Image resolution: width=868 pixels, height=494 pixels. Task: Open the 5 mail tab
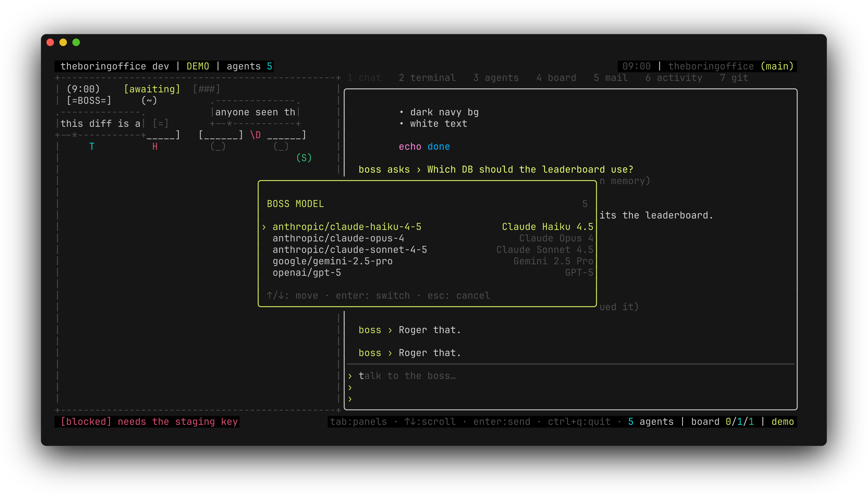tap(611, 78)
